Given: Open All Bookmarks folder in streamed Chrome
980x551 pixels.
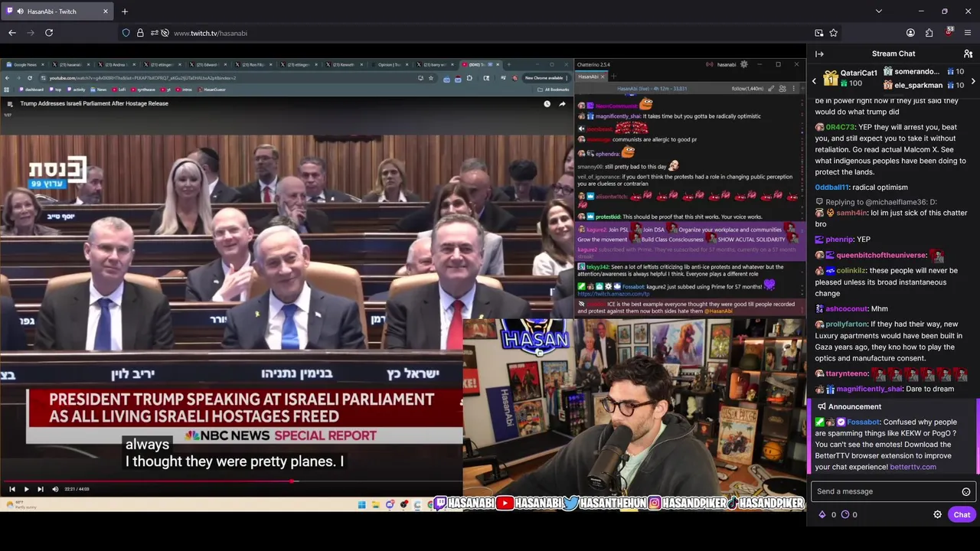Looking at the screenshot, I should [x=555, y=90].
